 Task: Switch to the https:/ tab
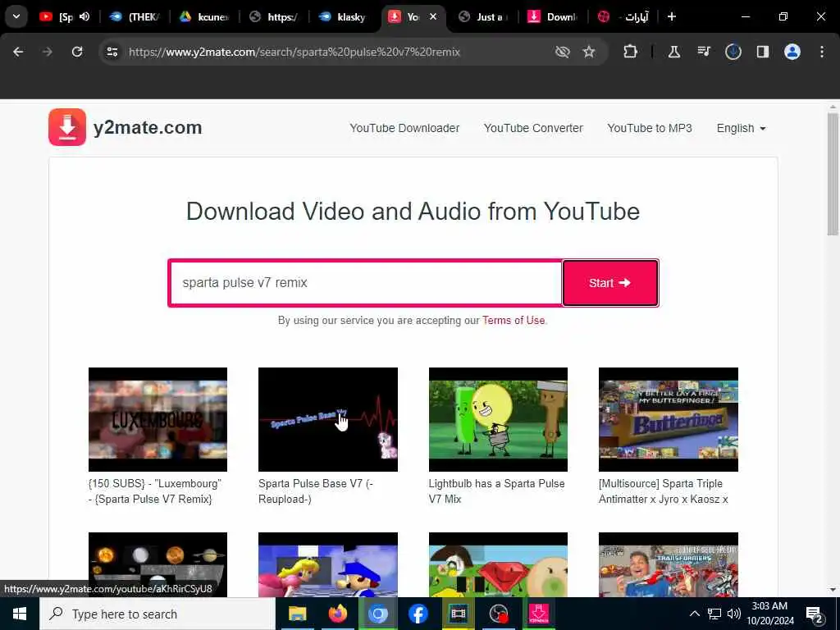pyautogui.click(x=274, y=16)
